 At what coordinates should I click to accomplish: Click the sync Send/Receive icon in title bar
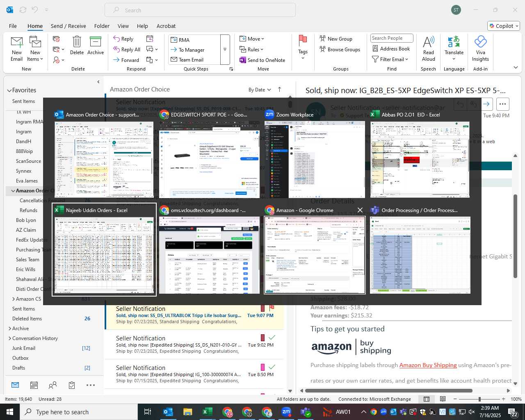click(23, 9)
